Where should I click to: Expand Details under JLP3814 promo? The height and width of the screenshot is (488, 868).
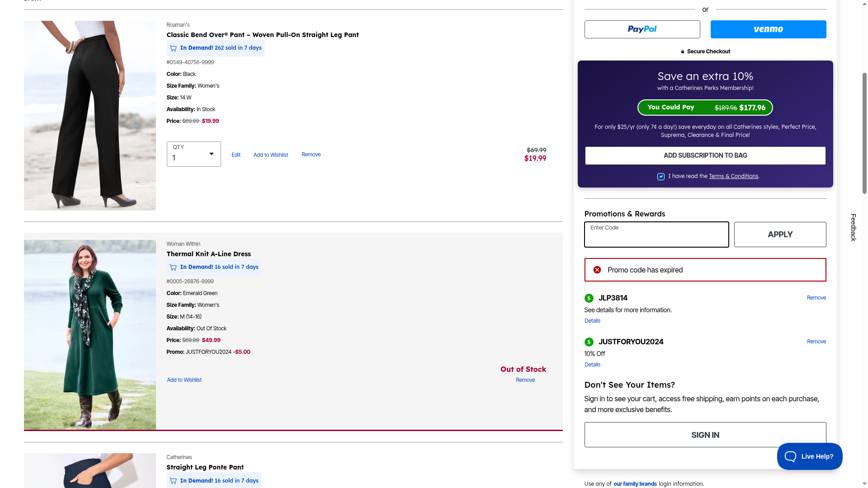point(592,321)
